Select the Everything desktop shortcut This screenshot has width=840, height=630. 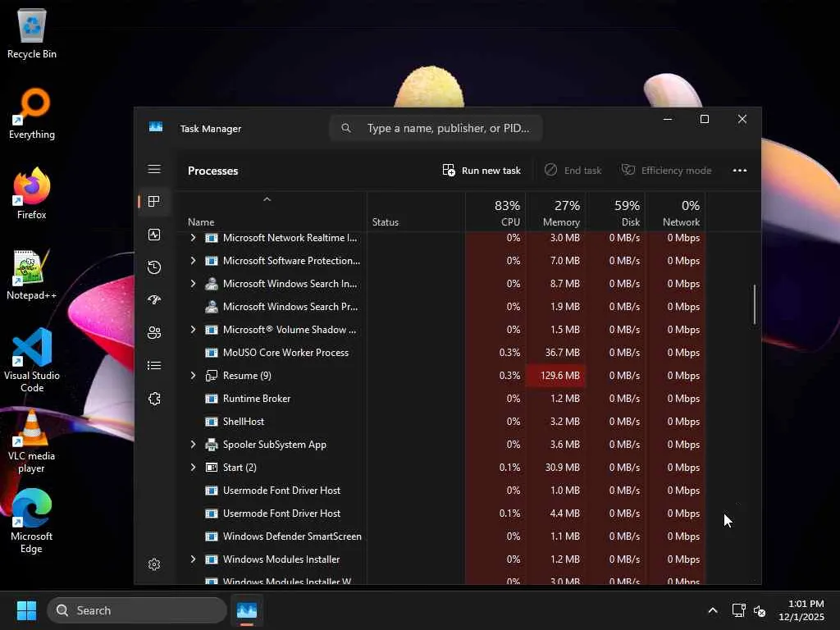(32, 113)
